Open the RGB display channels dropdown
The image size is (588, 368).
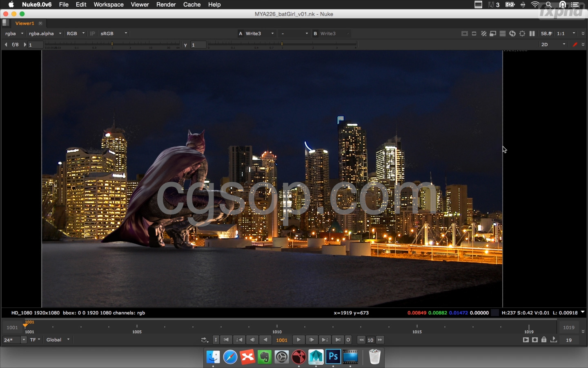click(76, 34)
